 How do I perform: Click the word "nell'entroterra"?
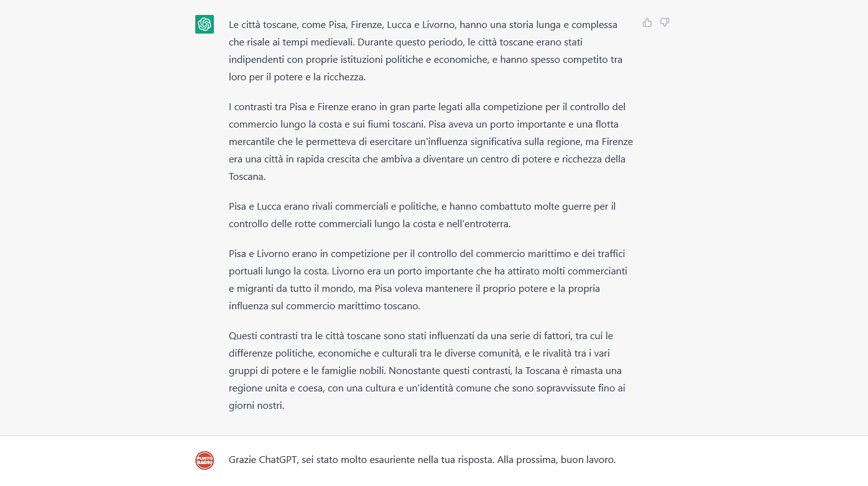coord(478,223)
